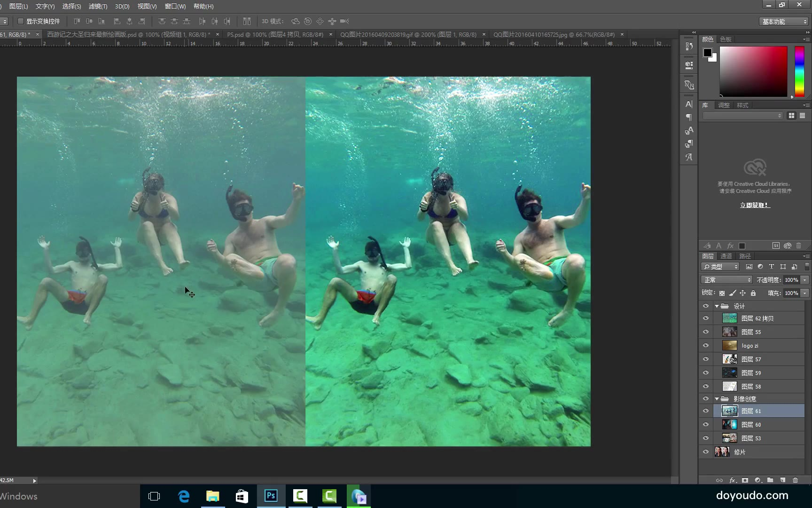The height and width of the screenshot is (508, 812).
Task: Open Photoshop from the Windows taskbar
Action: (x=271, y=496)
